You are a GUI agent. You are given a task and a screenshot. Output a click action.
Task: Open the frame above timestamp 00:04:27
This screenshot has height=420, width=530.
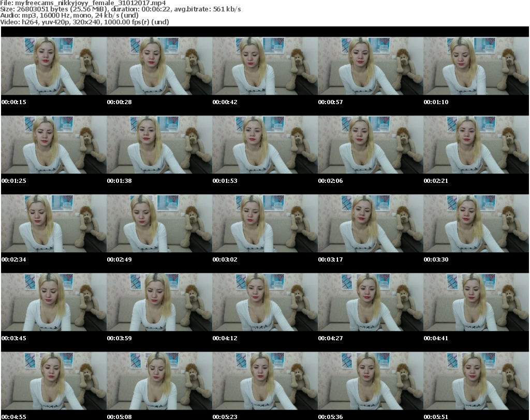(x=371, y=302)
